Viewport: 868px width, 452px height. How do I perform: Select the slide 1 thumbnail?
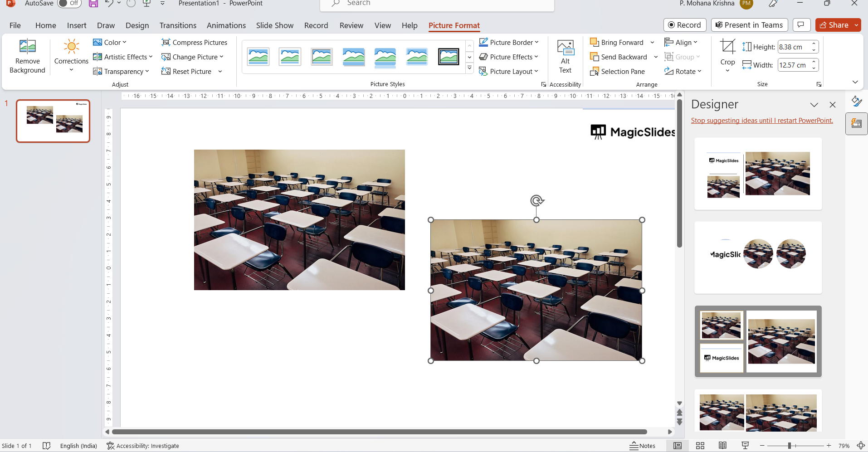tap(53, 121)
